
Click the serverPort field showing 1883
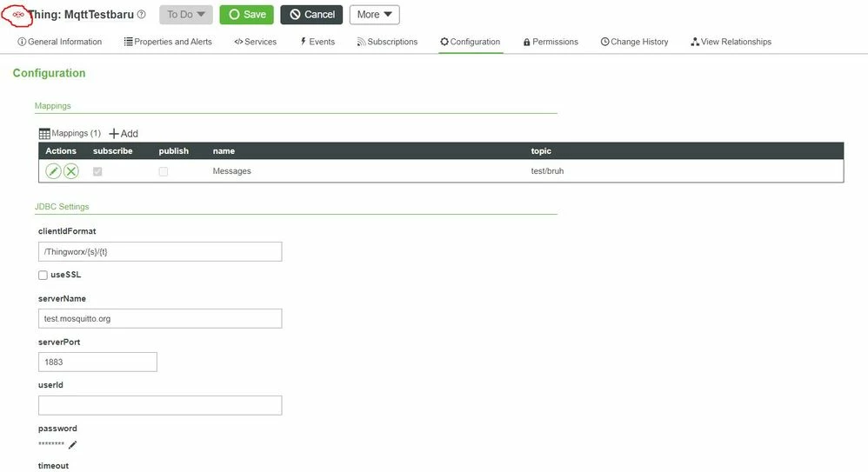click(x=97, y=362)
